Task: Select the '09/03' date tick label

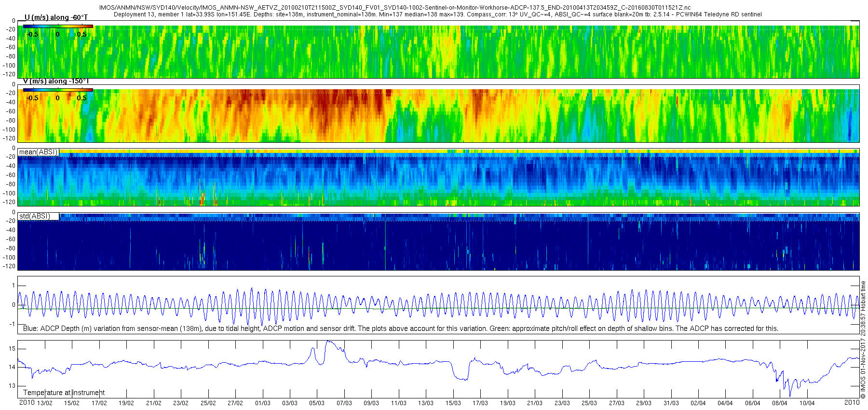Action: (371, 403)
